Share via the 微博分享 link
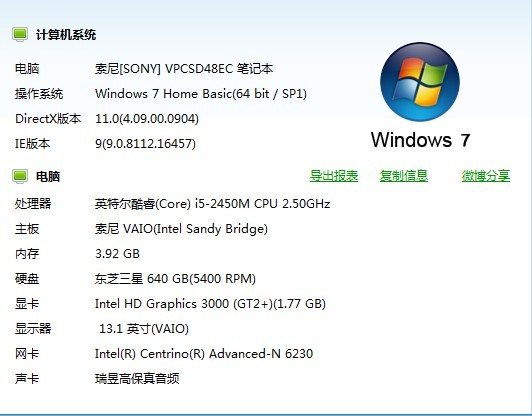 (x=486, y=176)
